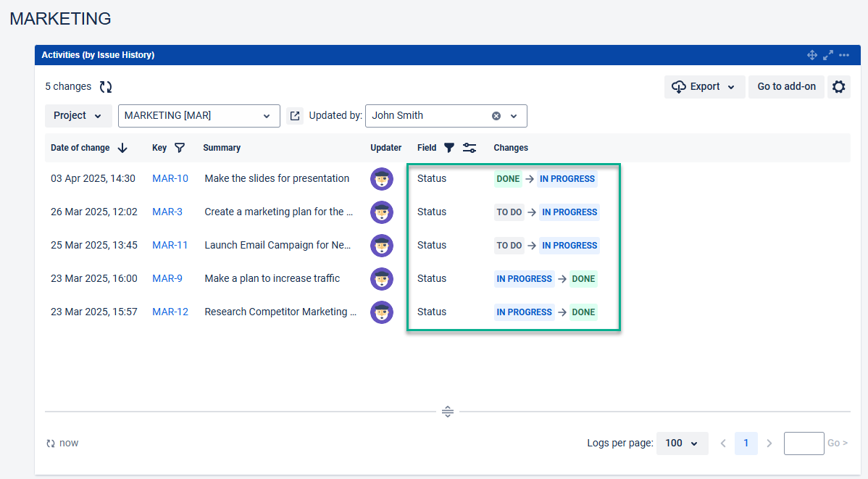This screenshot has width=868, height=479.
Task: Click the Go to add-on button
Action: [786, 87]
